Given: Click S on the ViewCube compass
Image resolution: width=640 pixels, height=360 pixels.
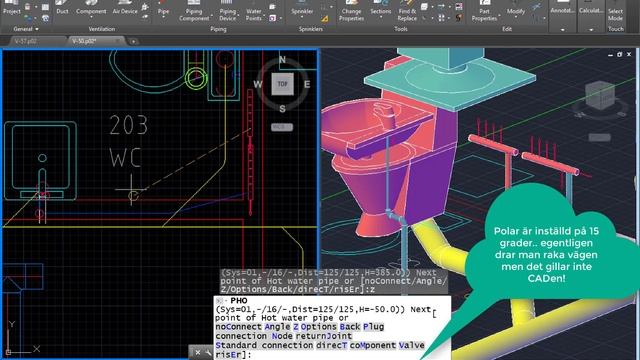Looking at the screenshot, I should click(282, 109).
